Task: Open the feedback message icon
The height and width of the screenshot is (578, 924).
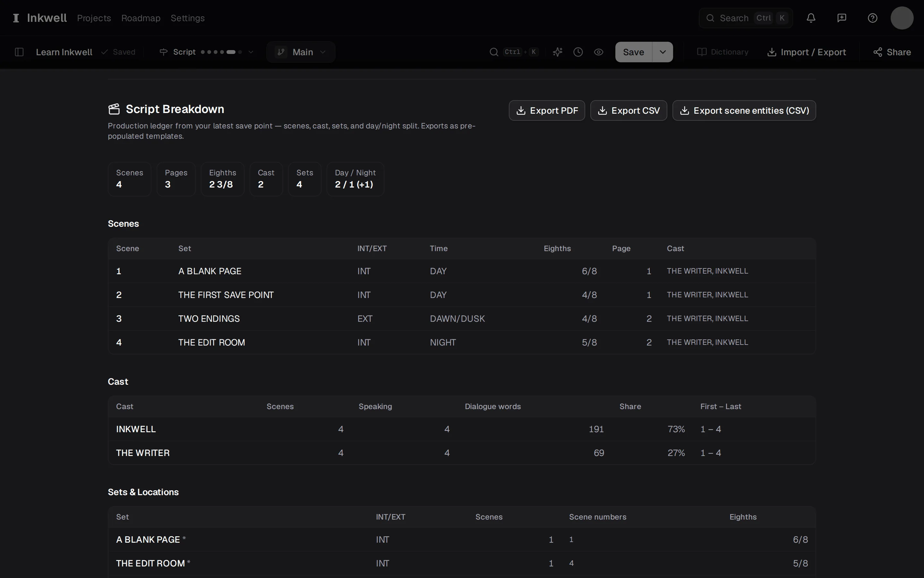Action: [x=842, y=18]
